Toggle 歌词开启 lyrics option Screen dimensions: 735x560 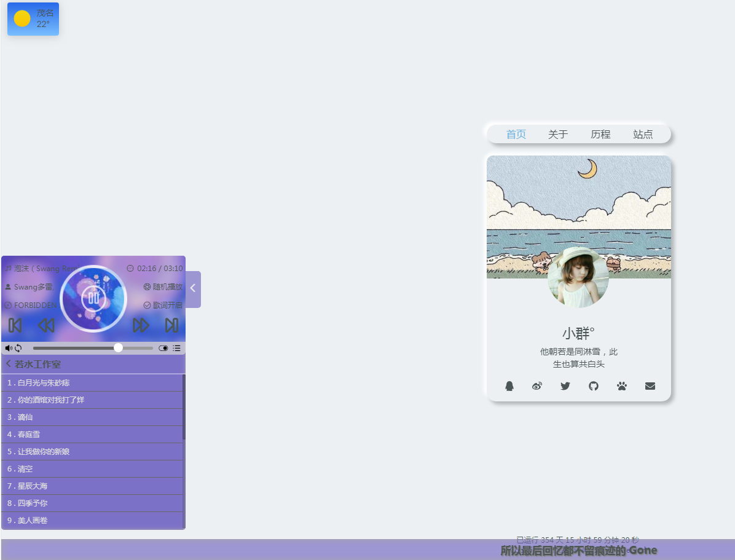[163, 305]
